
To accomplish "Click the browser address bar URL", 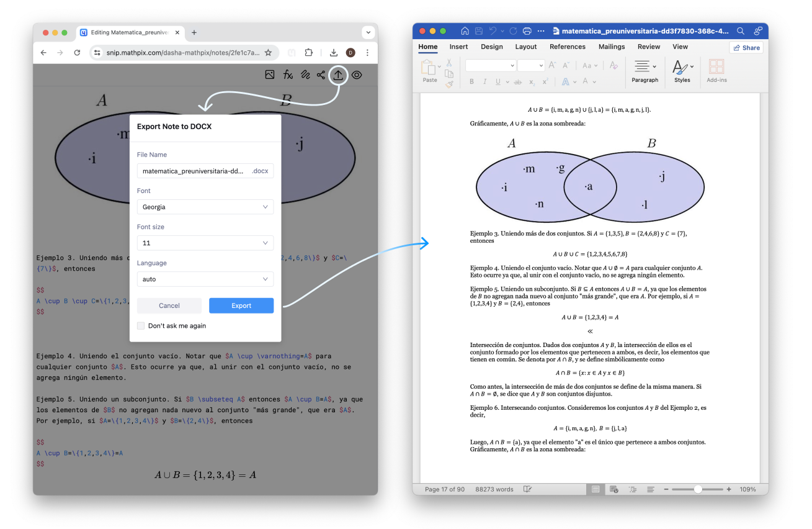I will [x=183, y=53].
